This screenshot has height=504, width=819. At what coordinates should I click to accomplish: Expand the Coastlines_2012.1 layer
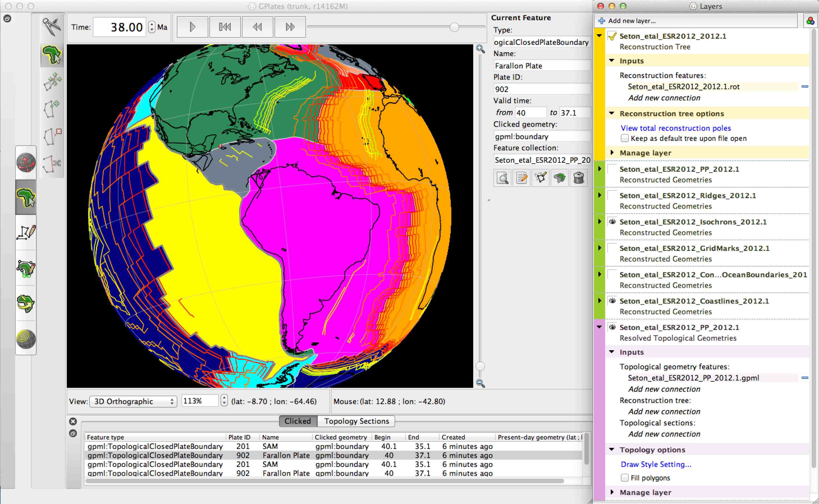tap(599, 300)
